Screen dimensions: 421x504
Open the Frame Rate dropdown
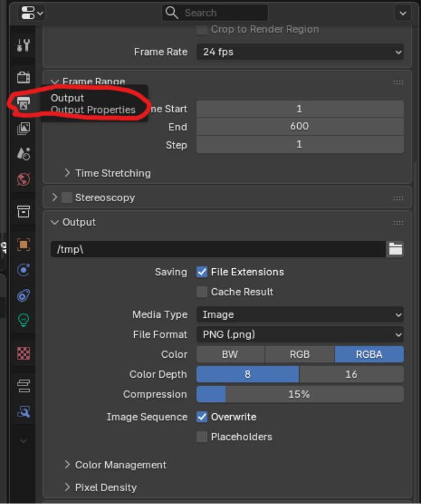click(x=300, y=52)
